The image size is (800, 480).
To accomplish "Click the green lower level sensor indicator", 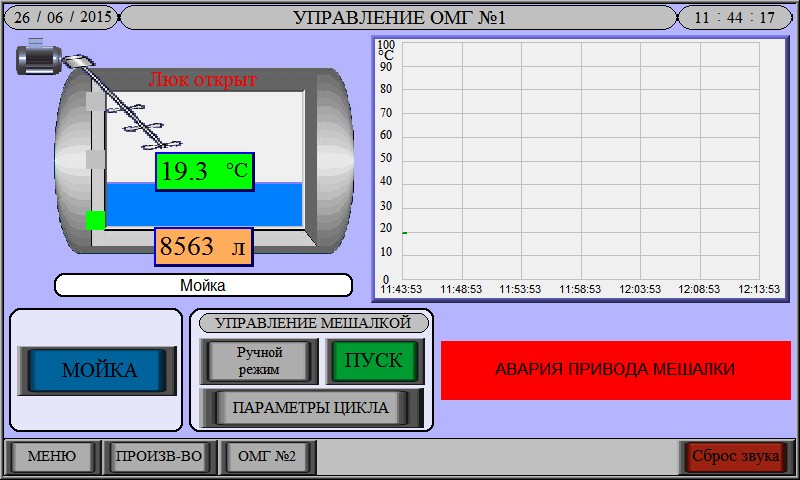I will [x=95, y=220].
